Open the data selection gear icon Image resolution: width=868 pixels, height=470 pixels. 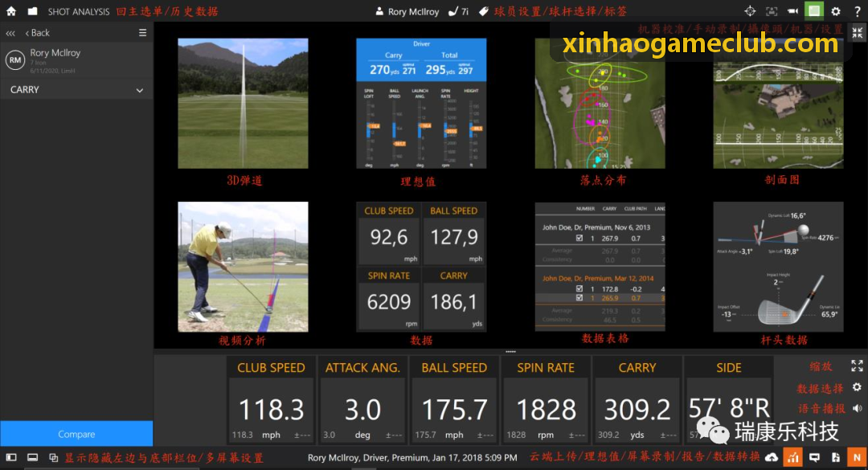(857, 387)
